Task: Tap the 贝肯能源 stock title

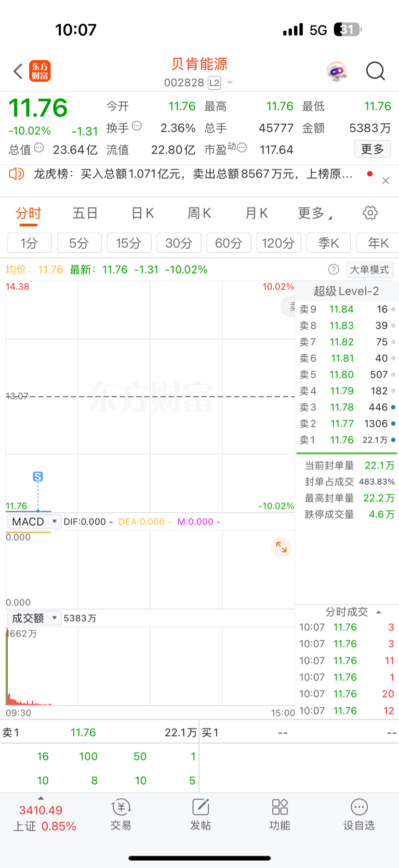Action: (x=199, y=64)
